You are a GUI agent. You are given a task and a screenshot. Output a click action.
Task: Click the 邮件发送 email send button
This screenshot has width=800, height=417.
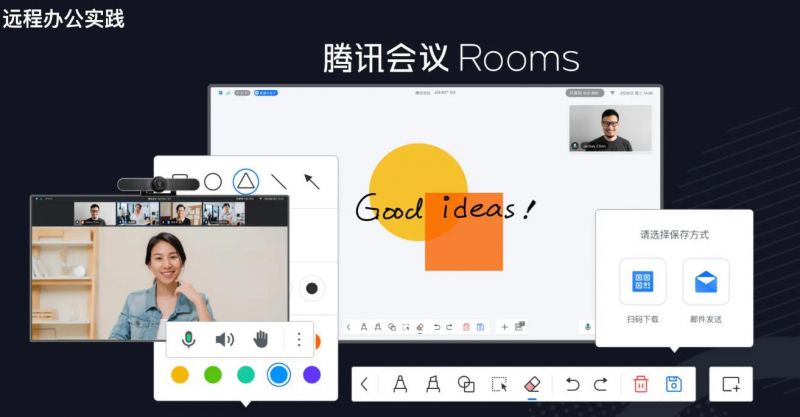pyautogui.click(x=705, y=282)
